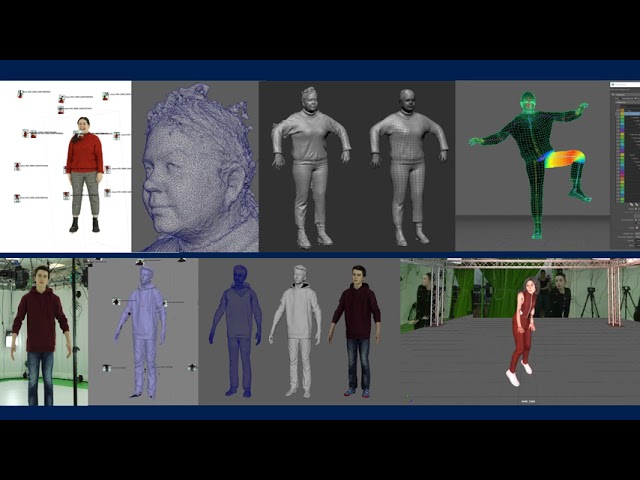Select the dark blue hooded mesh model
Screen dimensions: 640x480
tap(237, 328)
